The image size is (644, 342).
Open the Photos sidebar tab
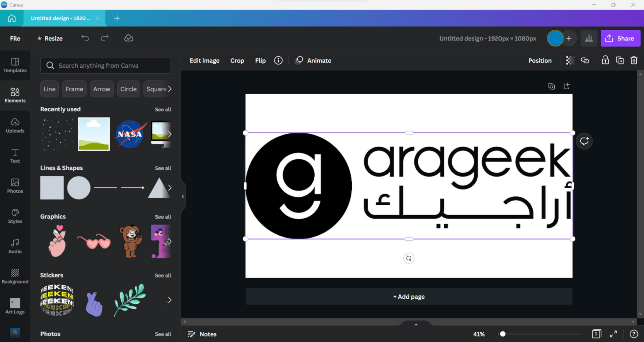[15, 186]
